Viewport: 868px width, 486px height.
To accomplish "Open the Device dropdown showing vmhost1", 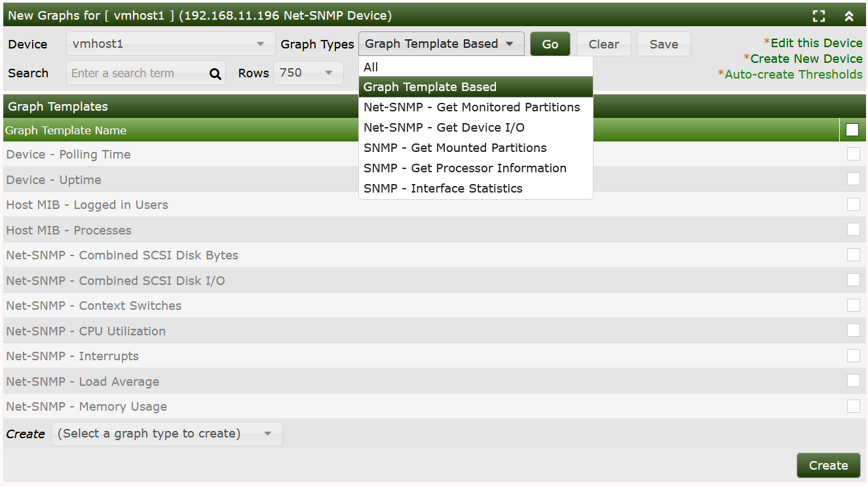I will [170, 45].
